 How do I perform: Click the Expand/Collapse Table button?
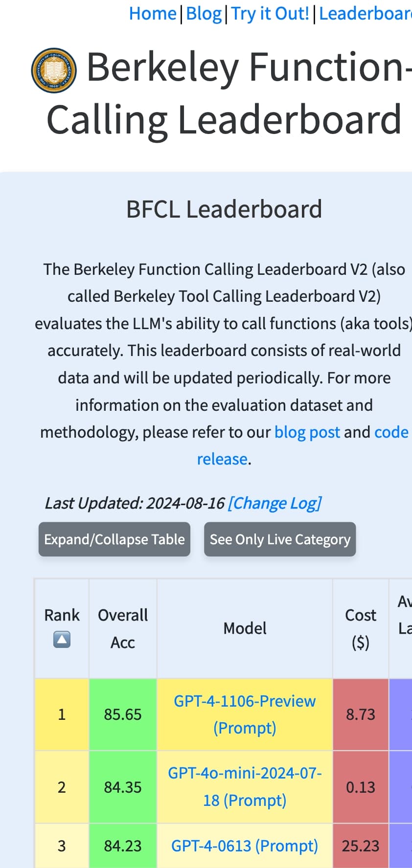click(x=114, y=539)
